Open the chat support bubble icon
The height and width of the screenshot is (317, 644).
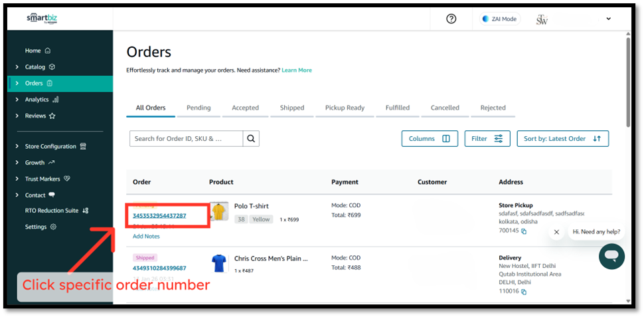(611, 256)
